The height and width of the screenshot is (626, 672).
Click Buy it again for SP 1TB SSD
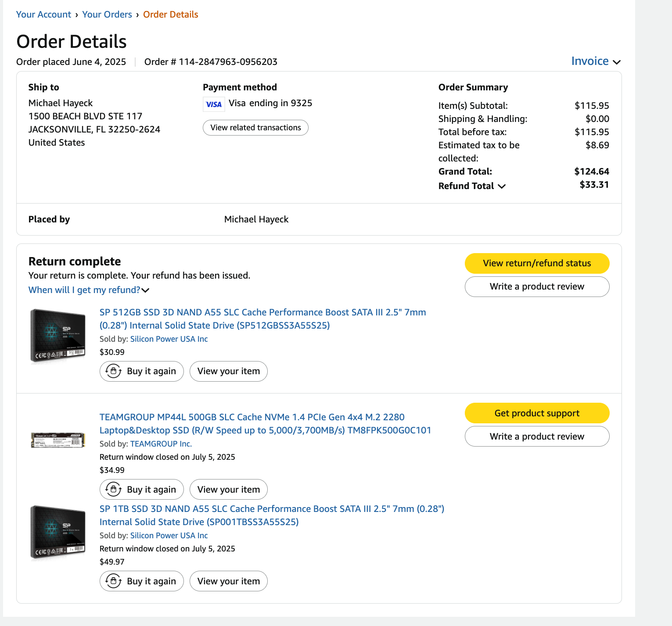click(142, 581)
